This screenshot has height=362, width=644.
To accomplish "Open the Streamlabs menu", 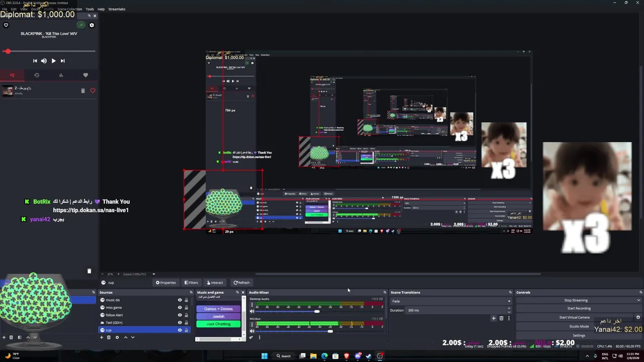I will point(117,9).
